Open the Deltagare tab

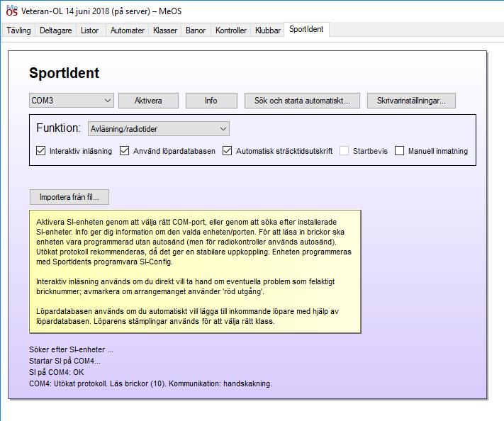[x=55, y=30]
